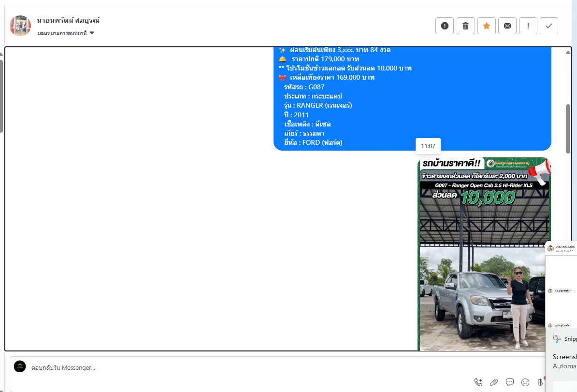Open the baht payment request icon
577x392 pixels.
coord(540,382)
